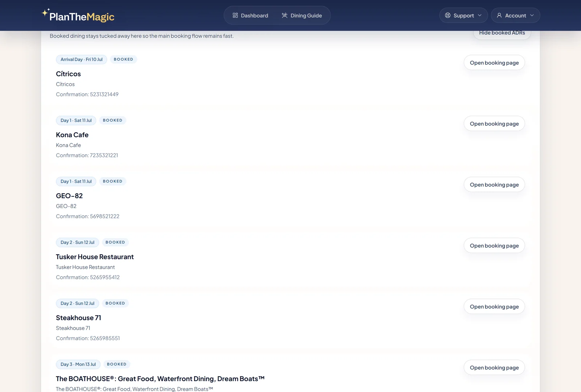Viewport: 581px width, 392px height.
Task: Click the Cítricos restaurant heading
Action: (68, 74)
